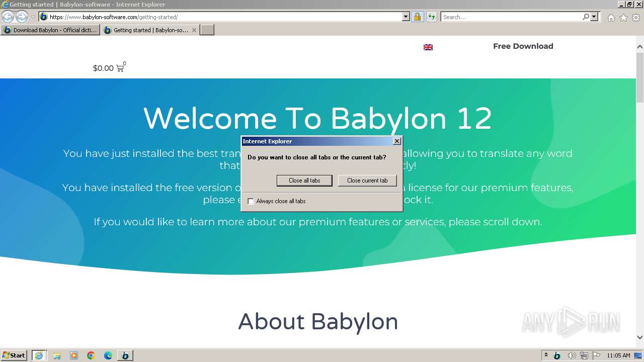The height and width of the screenshot is (362, 644).
Task: Open File Explorer taskbar icon
Action: (x=57, y=355)
